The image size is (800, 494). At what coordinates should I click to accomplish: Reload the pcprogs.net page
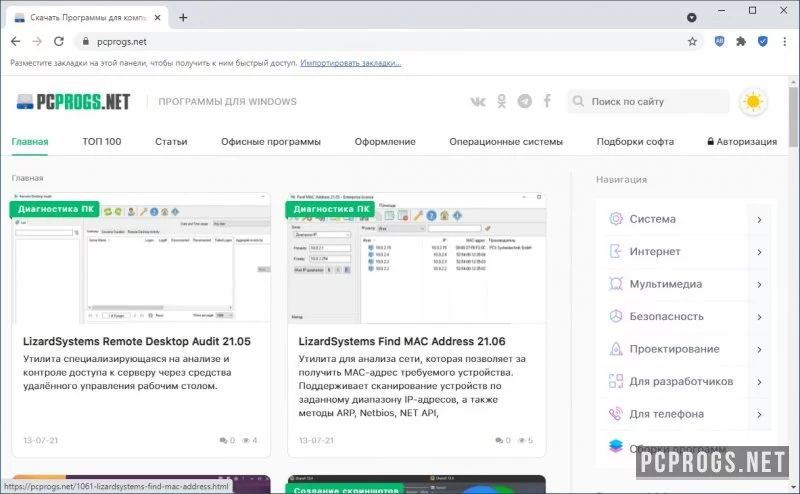(59, 41)
